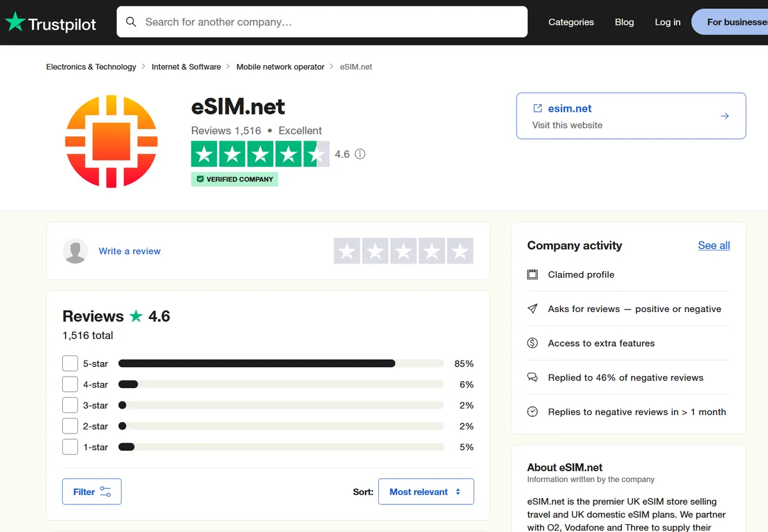This screenshot has height=532, width=768.
Task: Click the esim.net website link
Action: click(x=570, y=109)
